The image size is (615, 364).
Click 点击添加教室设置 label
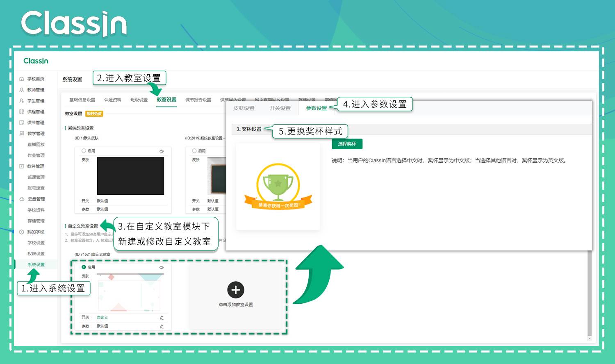coord(236,305)
